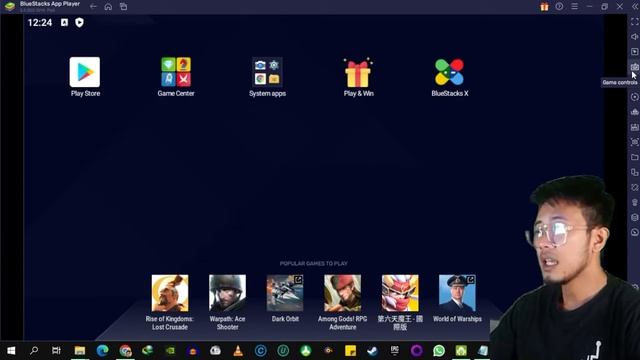Open the media folder sidebar icon
The width and height of the screenshot is (640, 360).
coord(634,157)
